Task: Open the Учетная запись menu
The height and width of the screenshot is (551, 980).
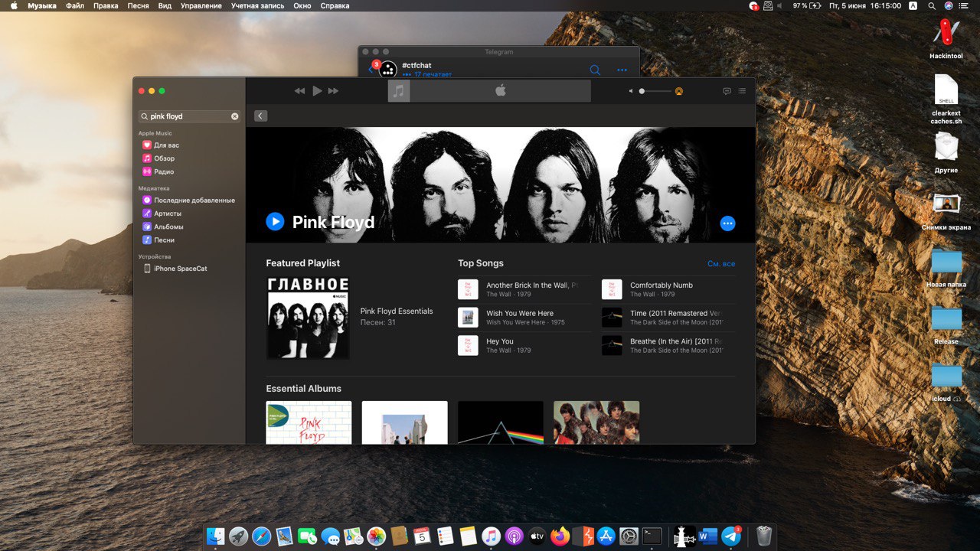Action: [x=257, y=5]
